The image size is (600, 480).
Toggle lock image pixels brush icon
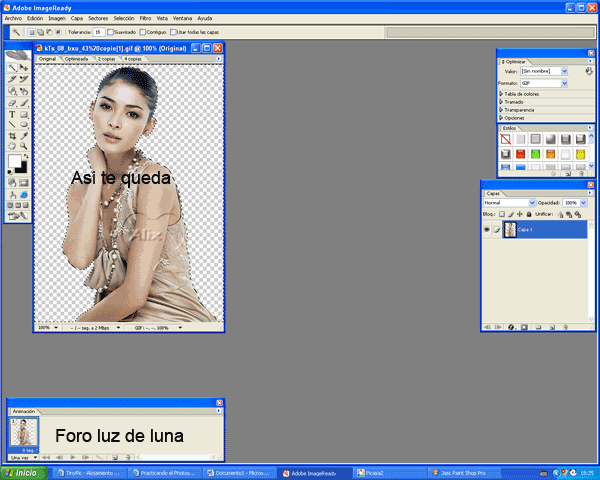510,214
